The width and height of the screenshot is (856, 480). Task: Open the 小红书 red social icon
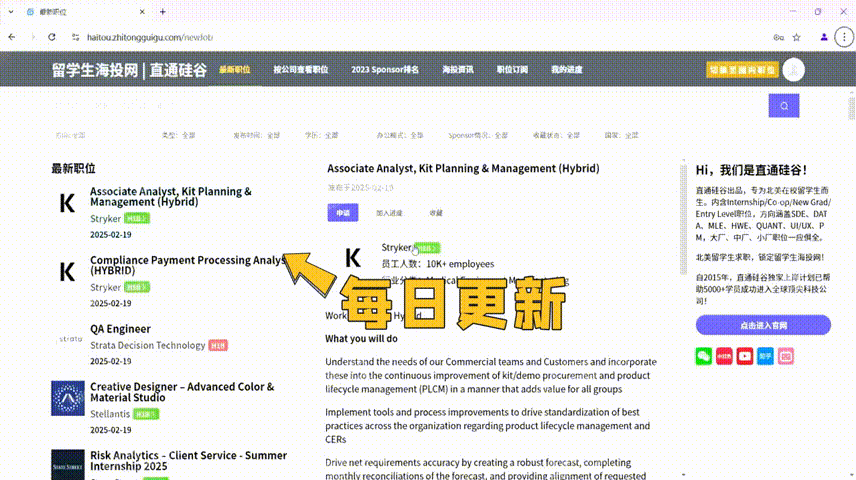click(724, 356)
